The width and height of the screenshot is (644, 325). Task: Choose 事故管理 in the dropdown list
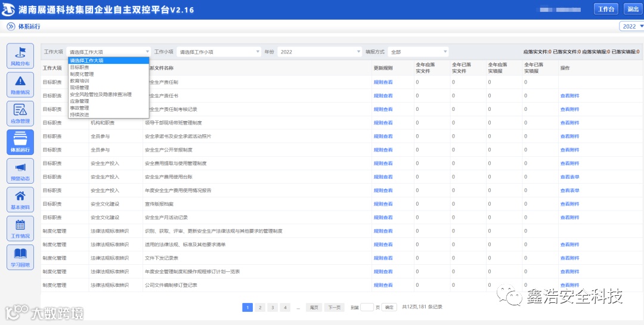(109, 108)
